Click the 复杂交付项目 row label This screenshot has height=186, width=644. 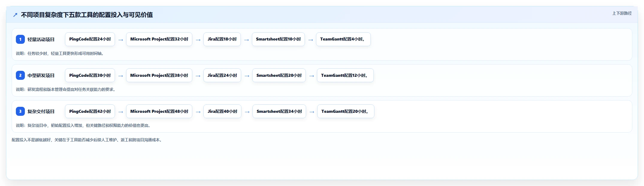click(41, 111)
